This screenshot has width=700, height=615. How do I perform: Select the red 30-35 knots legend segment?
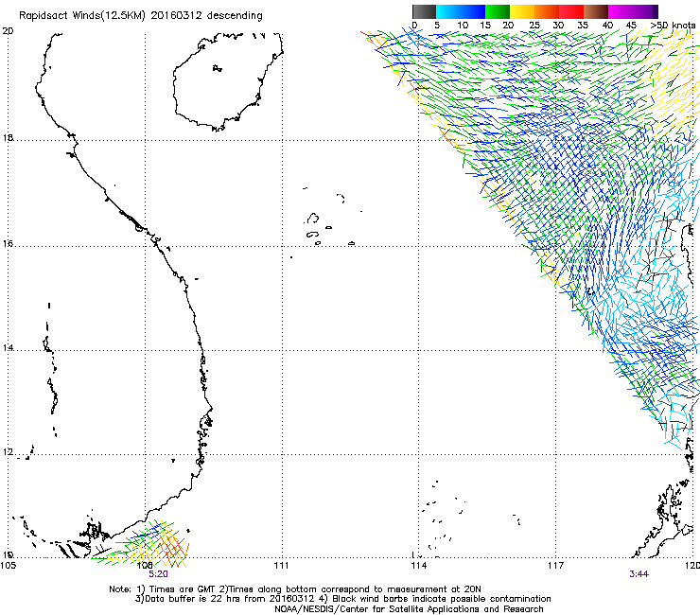click(571, 11)
